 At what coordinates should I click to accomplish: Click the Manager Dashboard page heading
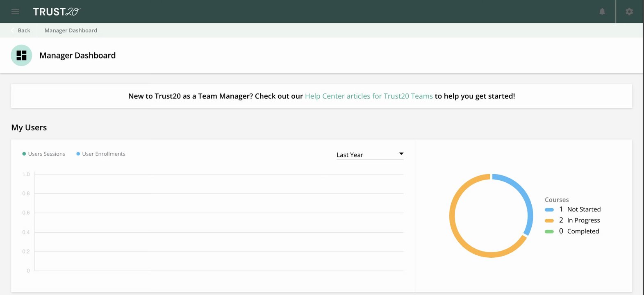click(x=77, y=55)
